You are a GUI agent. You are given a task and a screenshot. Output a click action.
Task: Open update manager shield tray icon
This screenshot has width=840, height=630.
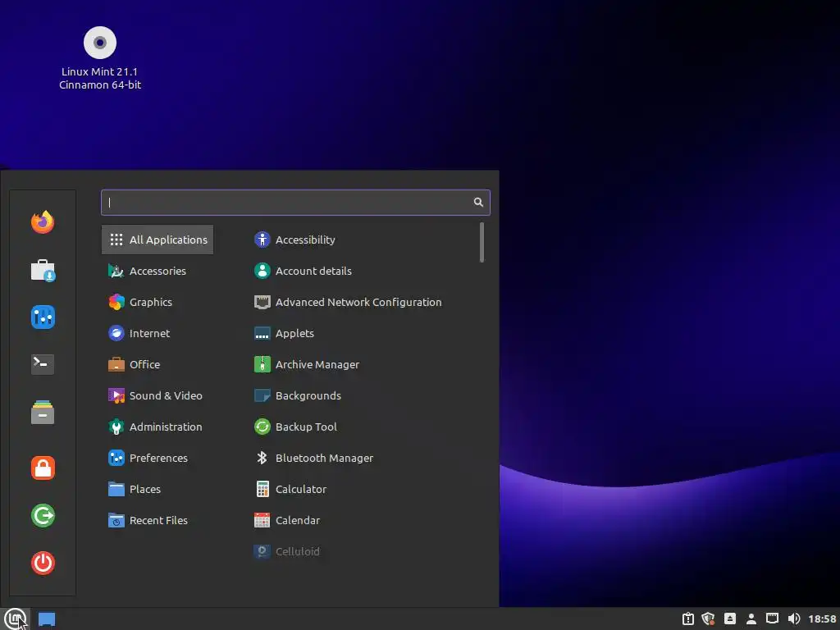tap(708, 619)
